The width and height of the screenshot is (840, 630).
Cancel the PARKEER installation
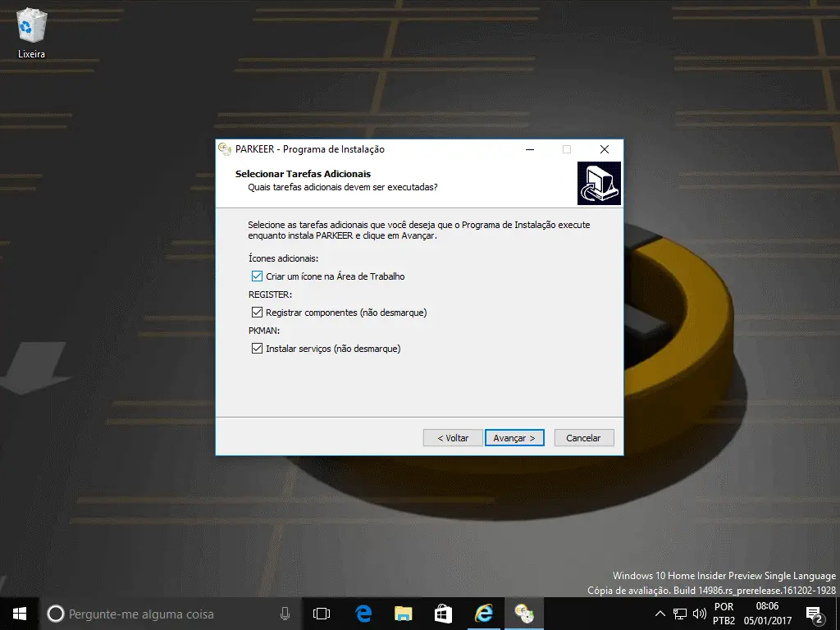tap(583, 438)
